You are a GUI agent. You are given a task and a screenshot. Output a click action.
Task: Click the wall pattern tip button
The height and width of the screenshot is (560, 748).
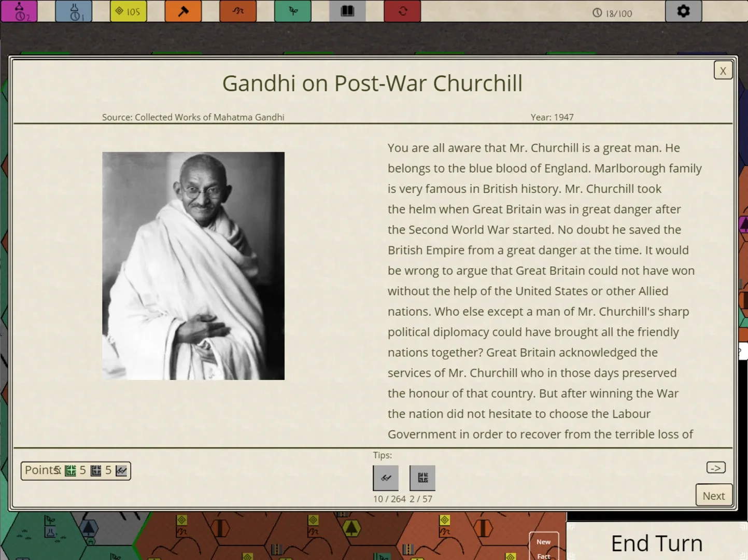point(422,478)
